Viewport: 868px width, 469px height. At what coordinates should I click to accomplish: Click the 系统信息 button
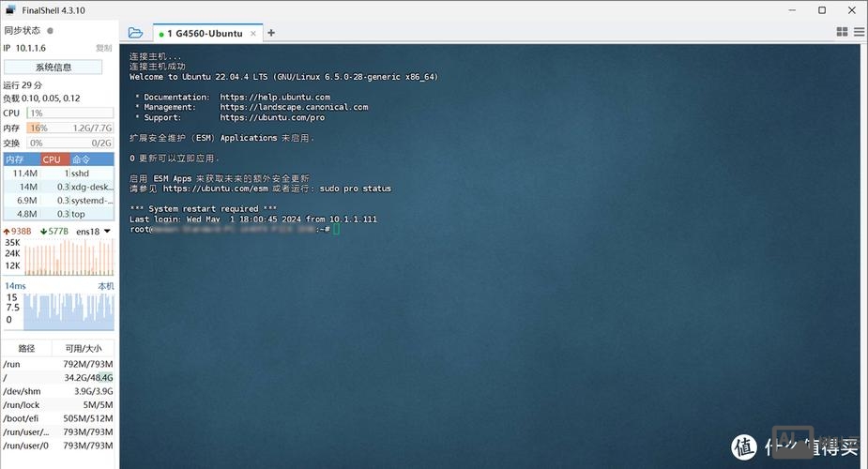click(x=53, y=67)
